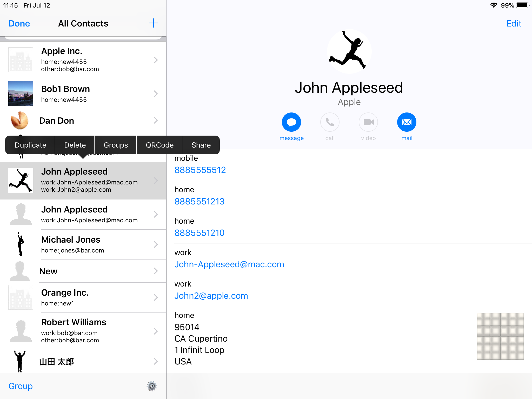The height and width of the screenshot is (399, 532).
Task: Open the map thumbnail for home address
Action: click(x=501, y=336)
